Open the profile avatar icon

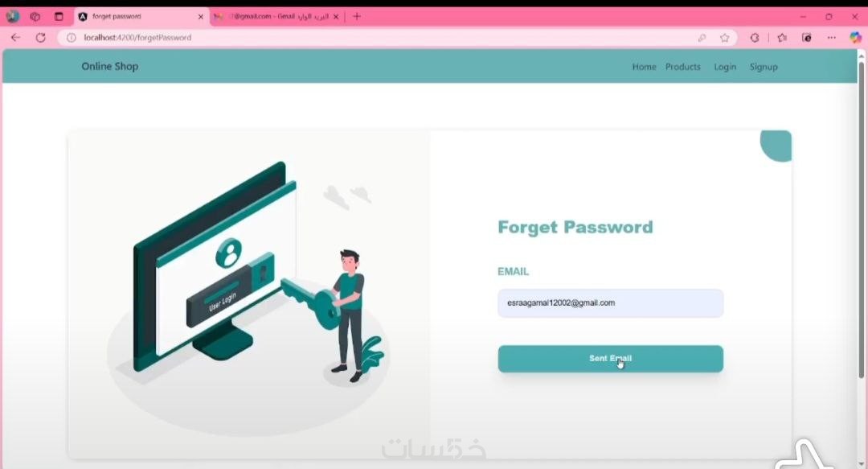point(13,17)
